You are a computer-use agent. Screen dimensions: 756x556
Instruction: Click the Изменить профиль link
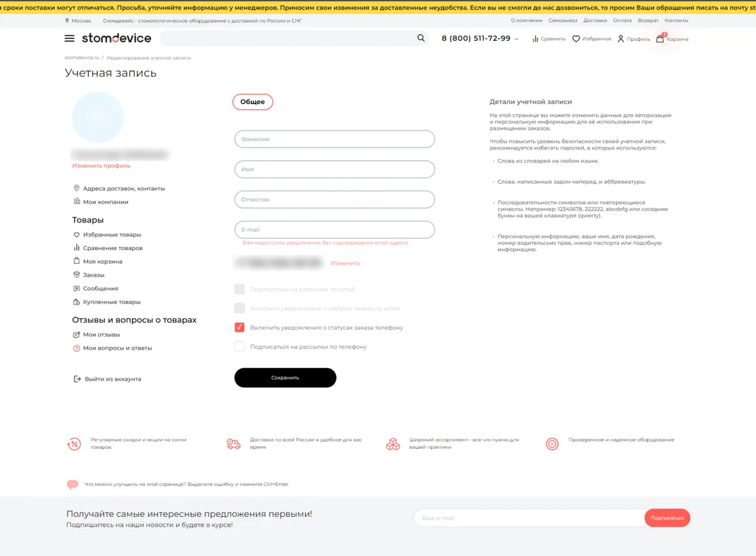coord(101,166)
